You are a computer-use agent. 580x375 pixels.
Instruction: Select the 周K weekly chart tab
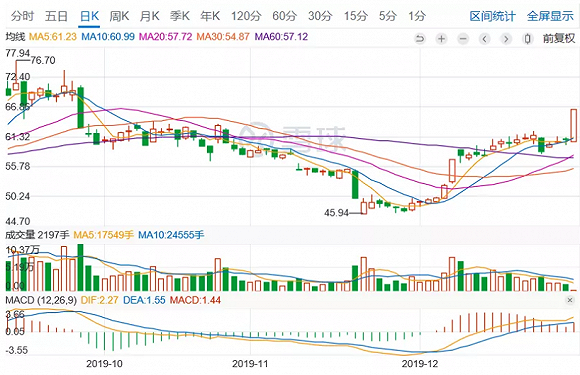119,16
